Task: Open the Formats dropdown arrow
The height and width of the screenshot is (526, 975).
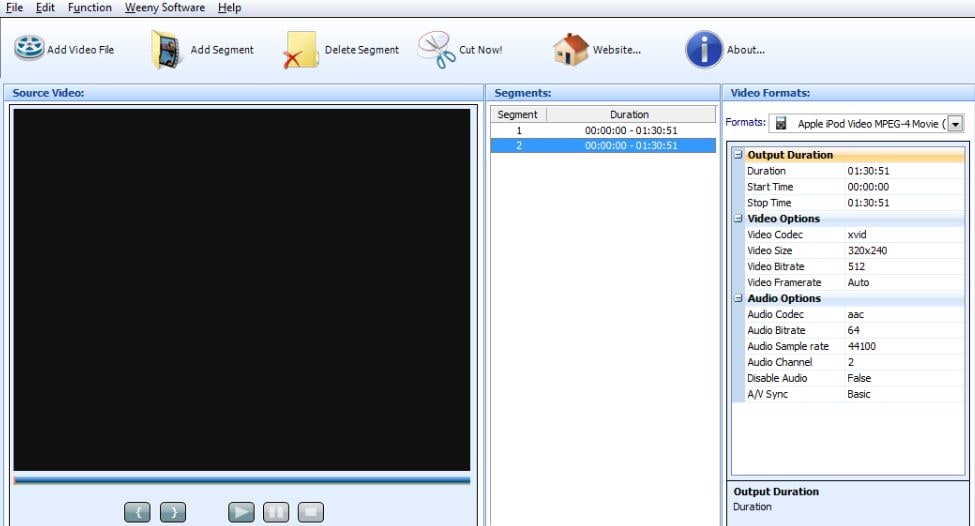Action: [956, 123]
